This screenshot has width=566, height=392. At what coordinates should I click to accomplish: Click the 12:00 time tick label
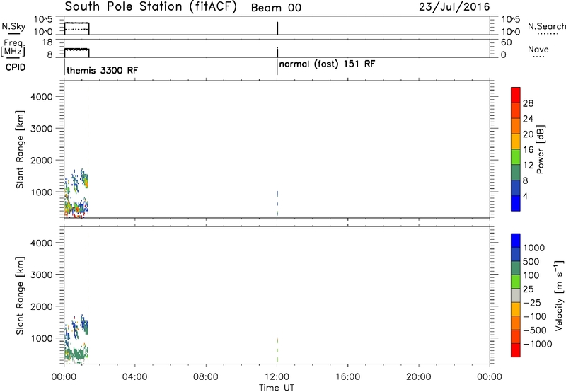pos(277,377)
